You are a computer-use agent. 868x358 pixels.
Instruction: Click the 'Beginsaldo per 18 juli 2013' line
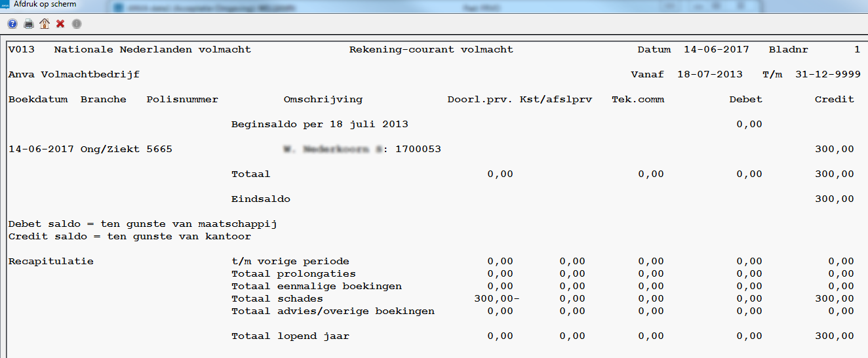[x=319, y=125]
